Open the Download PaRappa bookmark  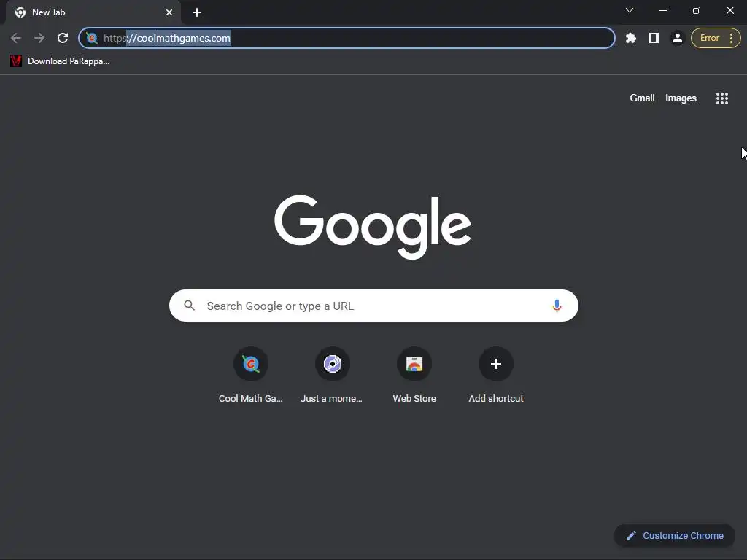click(x=60, y=61)
